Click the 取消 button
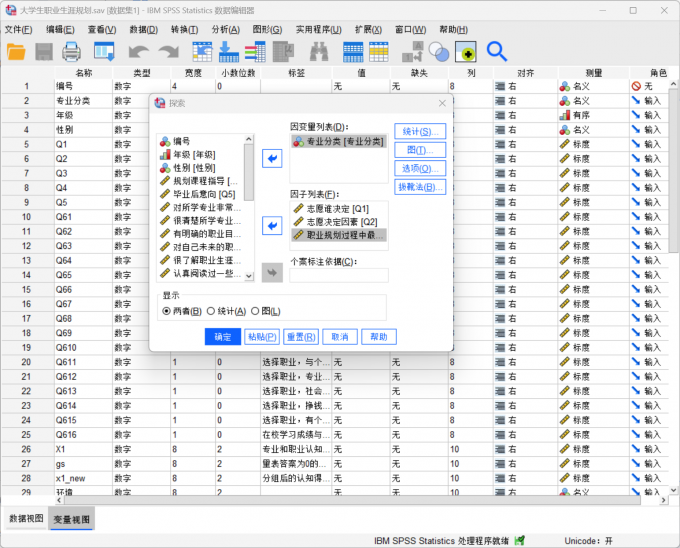The width and height of the screenshot is (680, 548). click(340, 337)
